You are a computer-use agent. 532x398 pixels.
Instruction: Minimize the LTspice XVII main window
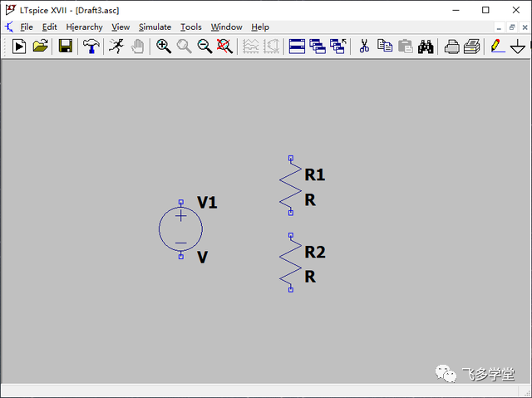456,10
